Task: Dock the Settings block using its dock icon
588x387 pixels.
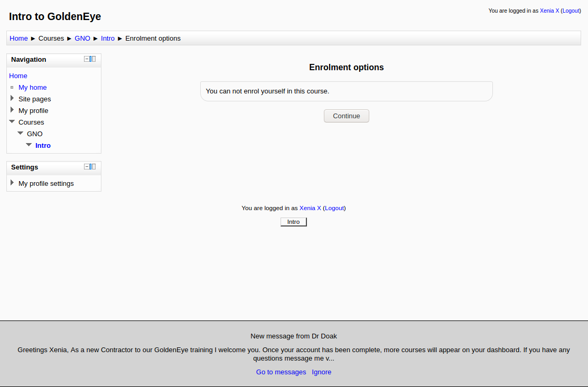Action: (92, 167)
